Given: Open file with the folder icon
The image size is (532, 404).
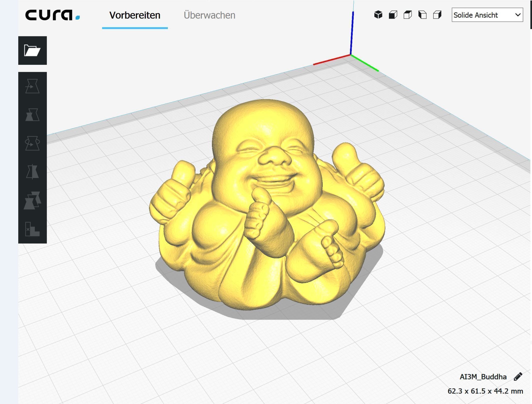Looking at the screenshot, I should [32, 51].
